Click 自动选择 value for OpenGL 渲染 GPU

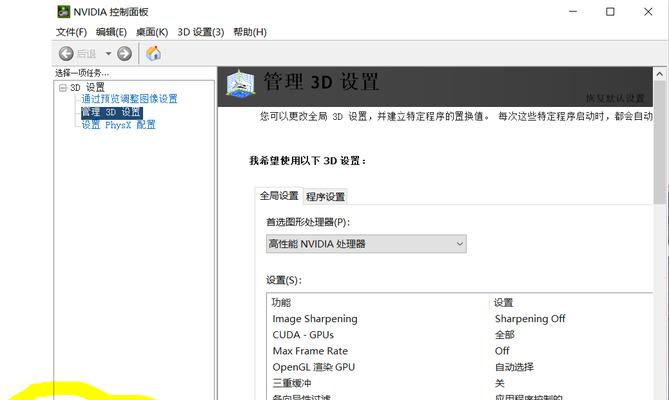click(x=514, y=367)
